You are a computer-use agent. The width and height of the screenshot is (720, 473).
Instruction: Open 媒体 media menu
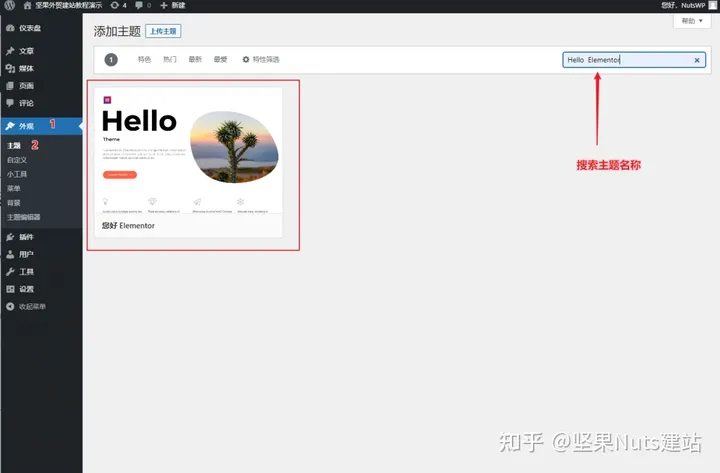(41, 68)
